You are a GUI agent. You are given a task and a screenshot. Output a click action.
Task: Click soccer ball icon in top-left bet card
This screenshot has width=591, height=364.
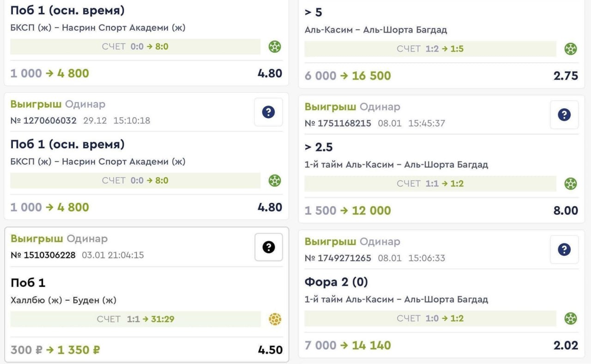(275, 47)
